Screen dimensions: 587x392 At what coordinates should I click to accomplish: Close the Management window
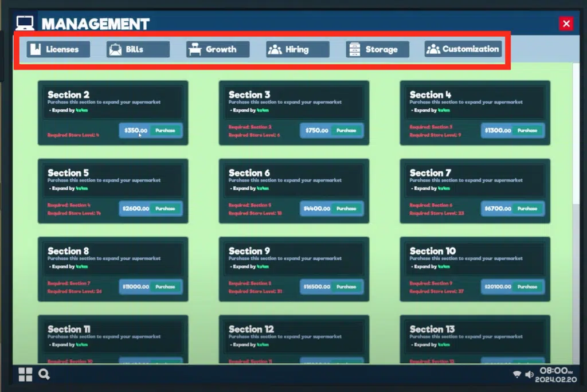[566, 23]
